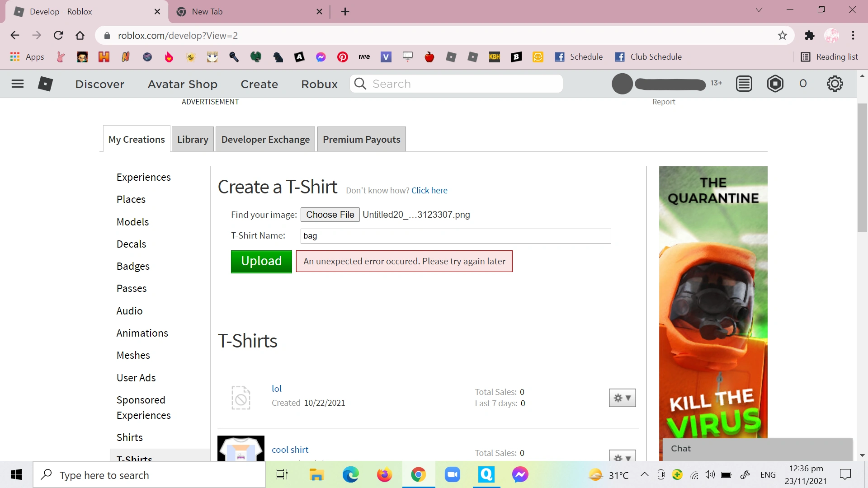Open File Explorer from taskbar
The height and width of the screenshot is (488, 868).
click(316, 474)
